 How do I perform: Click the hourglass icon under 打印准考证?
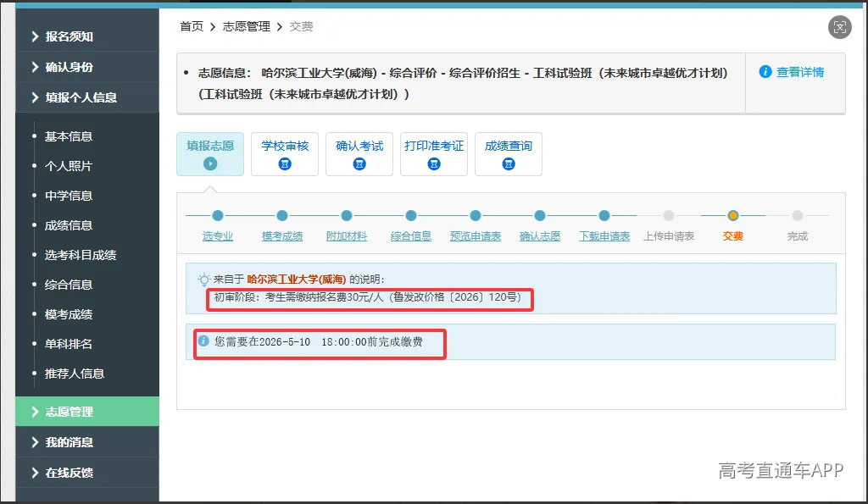click(434, 163)
